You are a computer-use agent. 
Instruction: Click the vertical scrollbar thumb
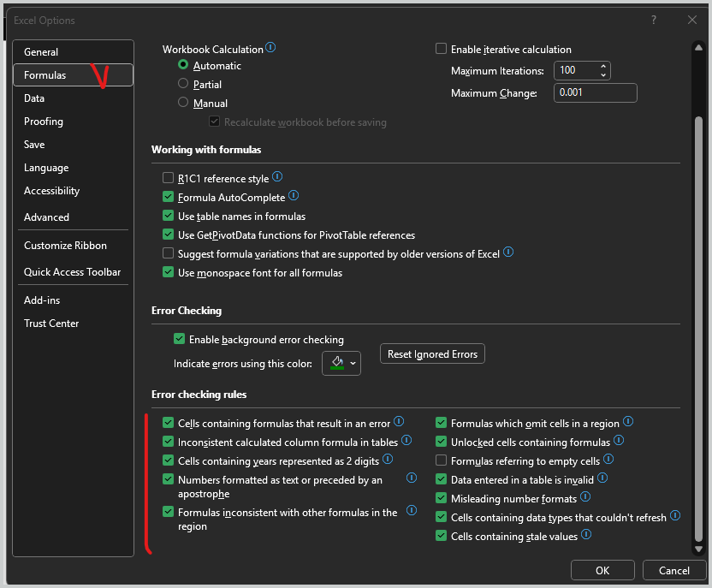point(699,330)
